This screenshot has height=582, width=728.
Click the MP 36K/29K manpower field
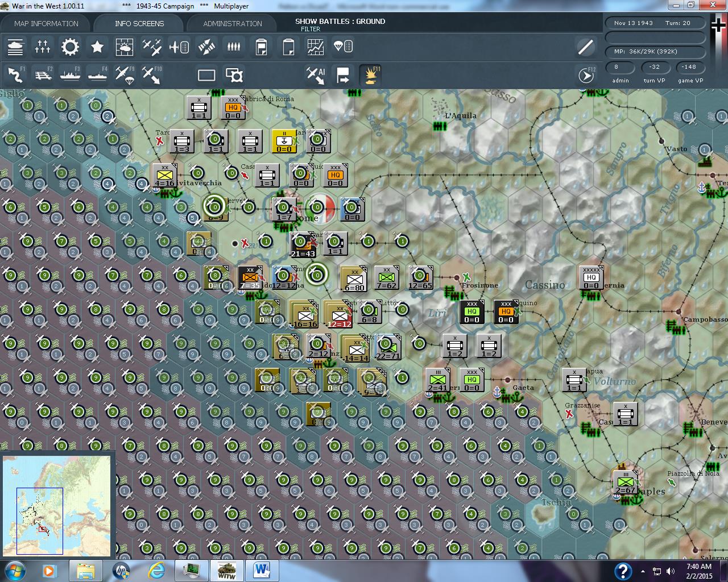coord(655,51)
